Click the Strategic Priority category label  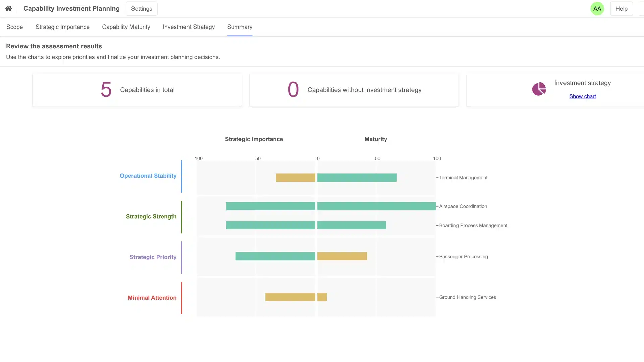(x=153, y=257)
